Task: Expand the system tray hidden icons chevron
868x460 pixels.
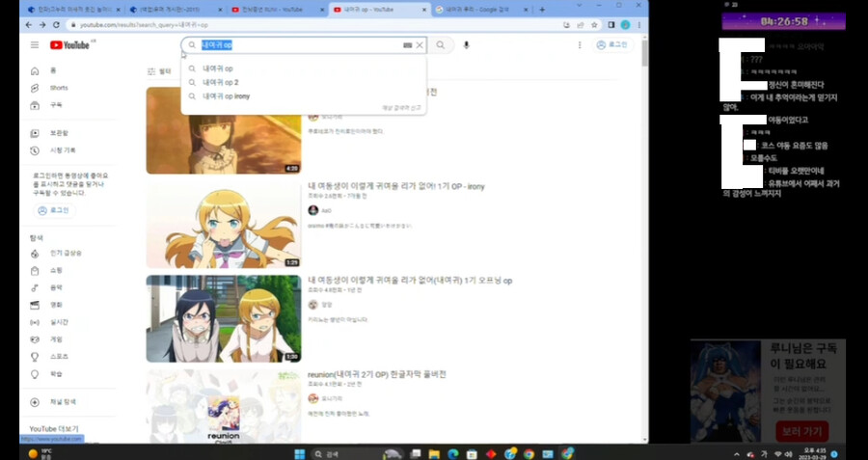Action: 736,454
